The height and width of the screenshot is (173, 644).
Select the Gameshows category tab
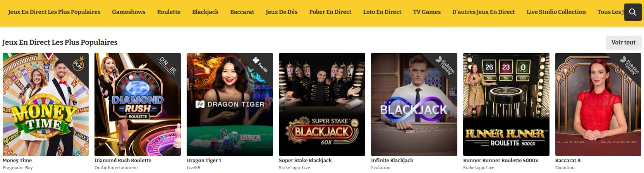point(129,12)
